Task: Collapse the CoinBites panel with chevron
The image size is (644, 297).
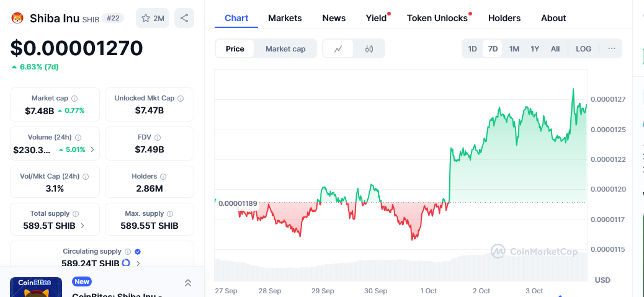Action: click(188, 283)
